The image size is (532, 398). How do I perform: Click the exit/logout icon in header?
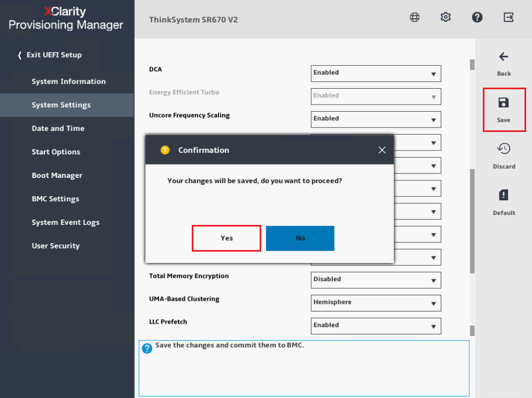(x=508, y=17)
